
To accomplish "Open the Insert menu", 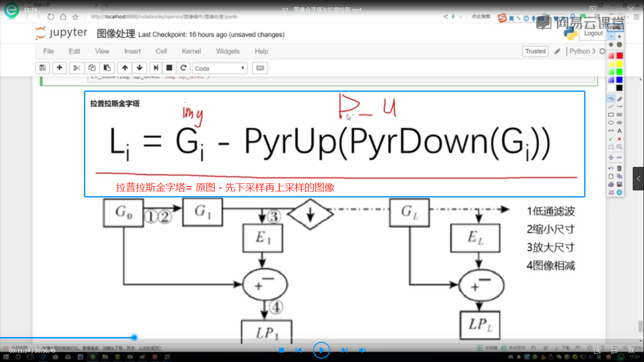I will (x=132, y=51).
